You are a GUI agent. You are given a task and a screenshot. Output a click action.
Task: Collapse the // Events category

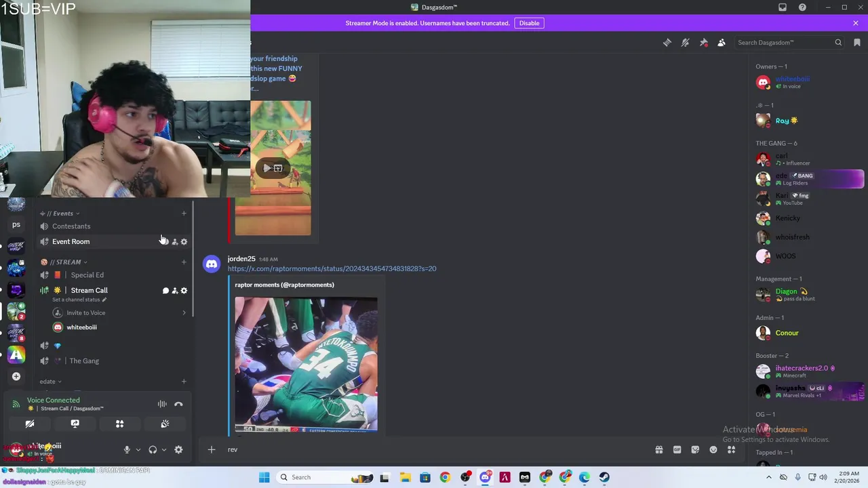click(62, 213)
